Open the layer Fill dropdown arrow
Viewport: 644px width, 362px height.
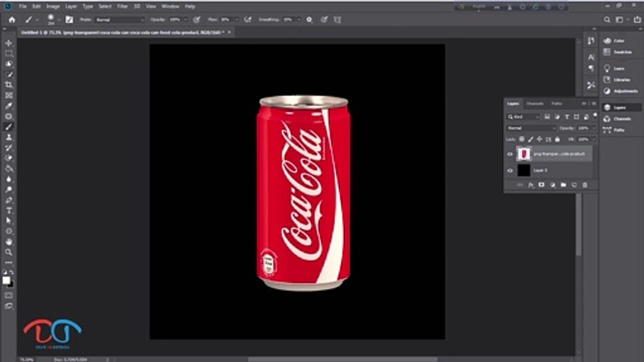(x=593, y=139)
